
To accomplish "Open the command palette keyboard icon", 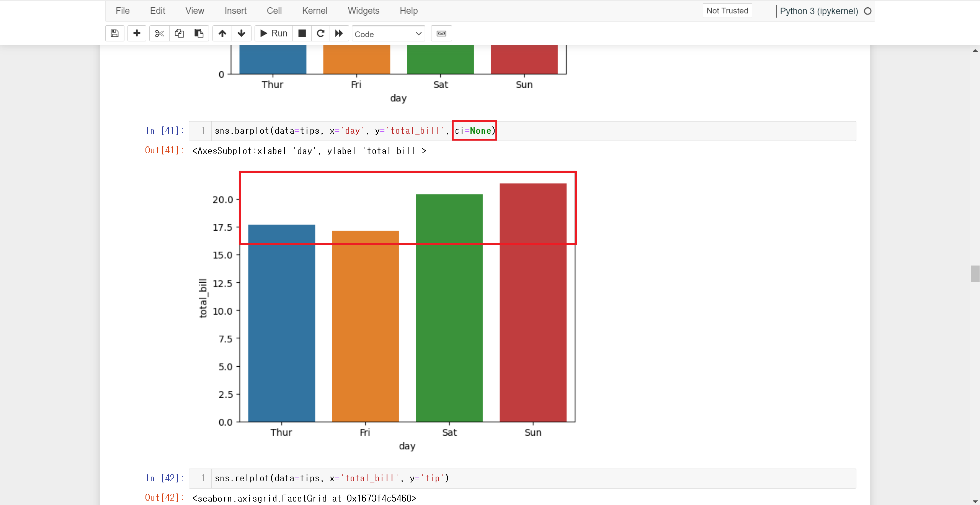I will (x=441, y=33).
